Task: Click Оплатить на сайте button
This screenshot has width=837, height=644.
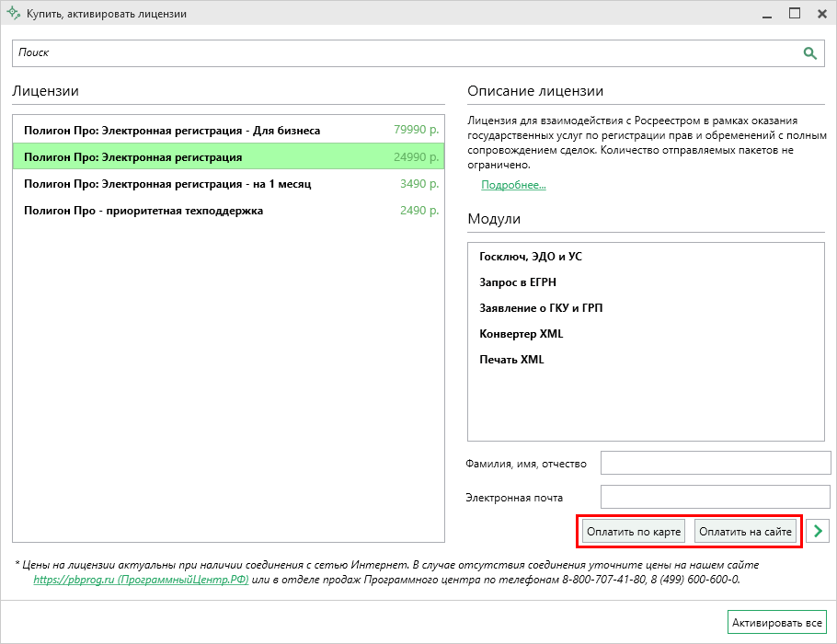Action: (x=745, y=532)
